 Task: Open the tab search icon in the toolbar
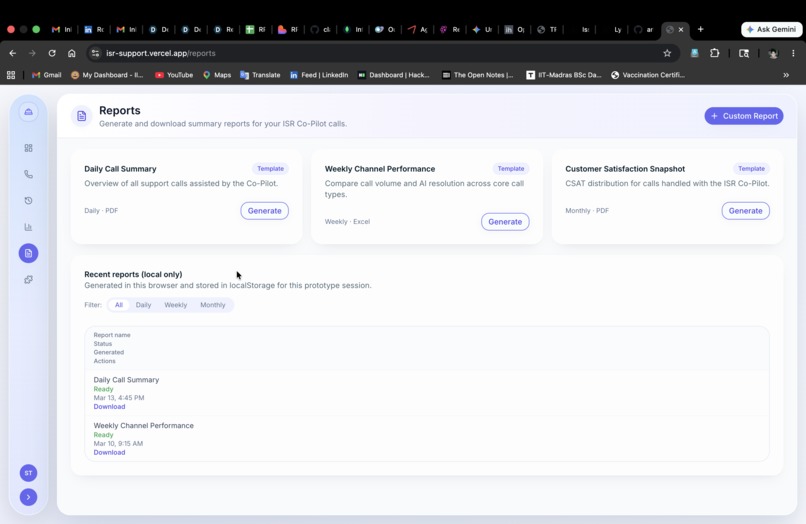[744, 53]
